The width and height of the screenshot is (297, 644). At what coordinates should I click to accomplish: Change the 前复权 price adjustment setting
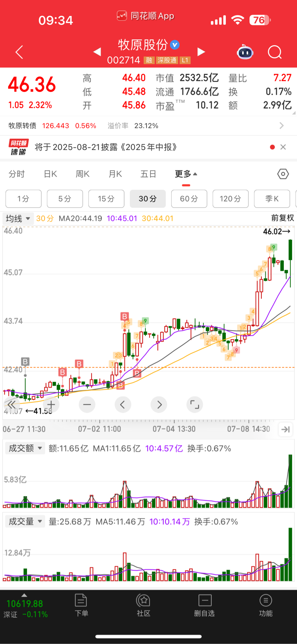[282, 218]
